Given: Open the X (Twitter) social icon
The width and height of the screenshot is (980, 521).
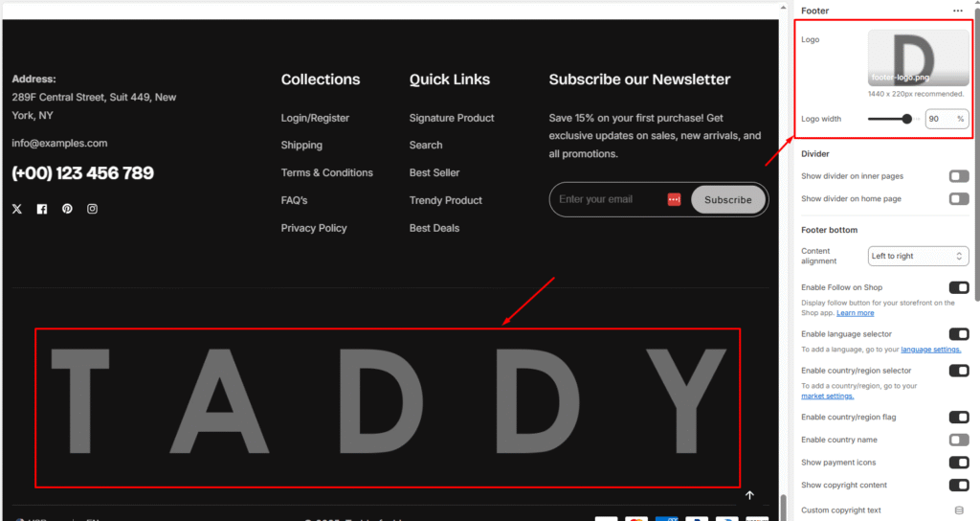Looking at the screenshot, I should (x=17, y=209).
